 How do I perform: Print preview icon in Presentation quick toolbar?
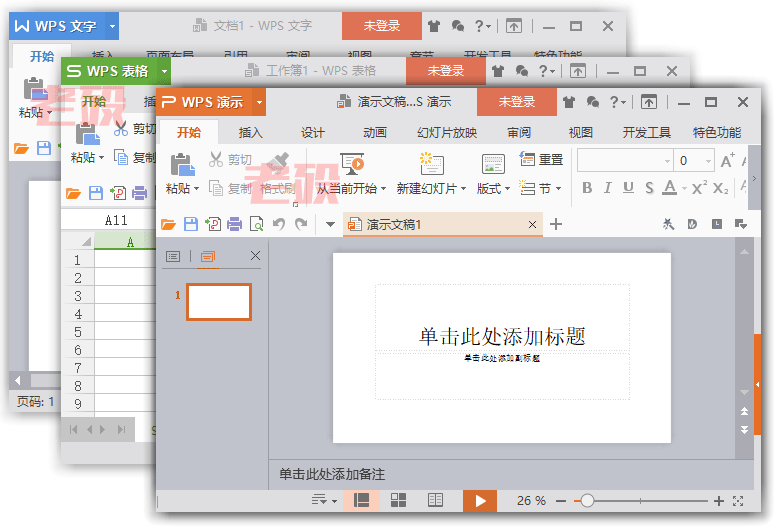257,224
